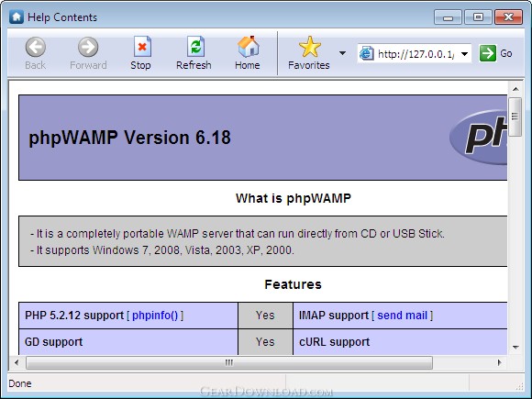Maximize the Help Contents window

478,17
